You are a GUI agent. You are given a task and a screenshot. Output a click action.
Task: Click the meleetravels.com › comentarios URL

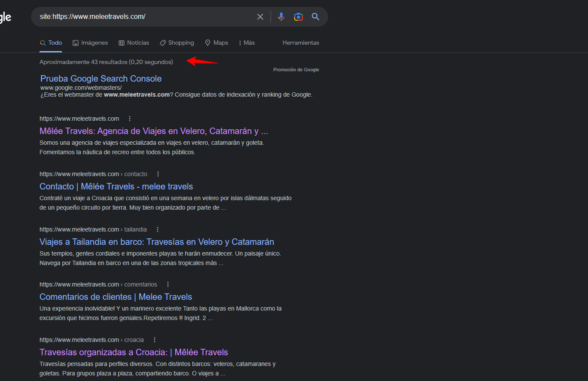coord(98,284)
